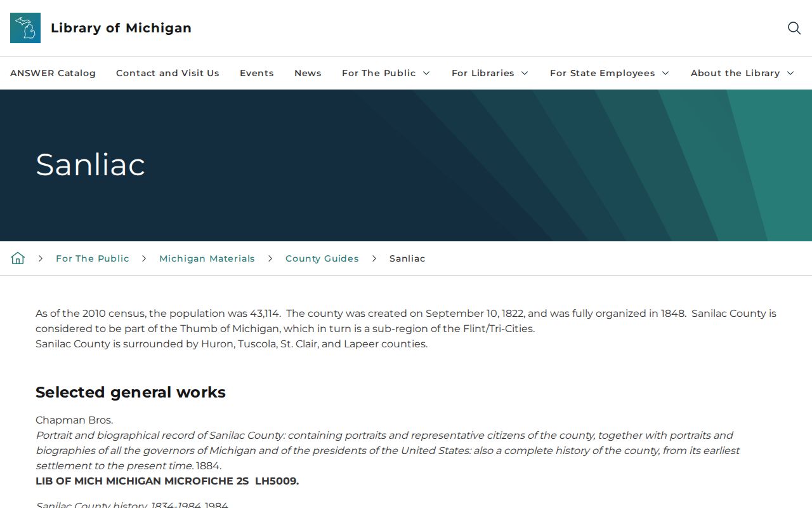Click the Selected general works heading
812x508 pixels.
pyautogui.click(x=131, y=392)
